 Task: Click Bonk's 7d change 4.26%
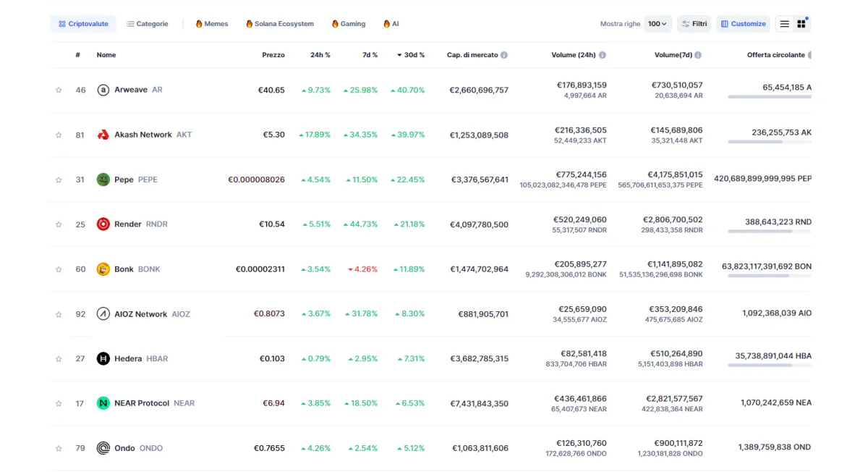[363, 269]
